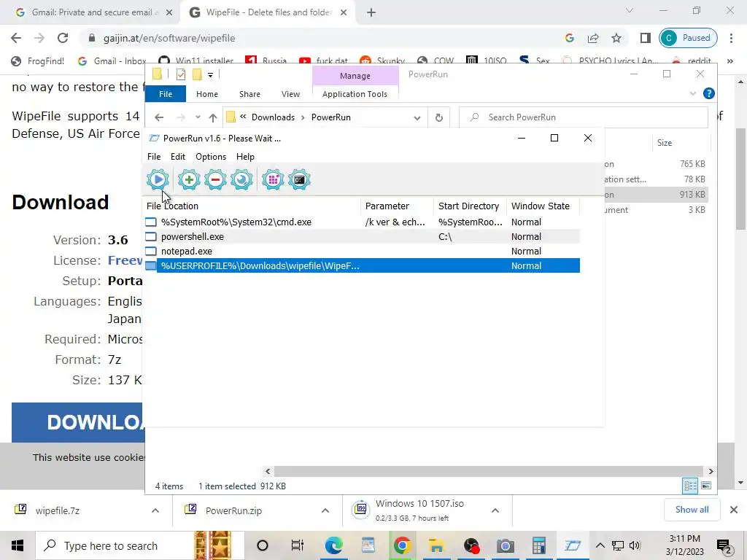
Task: Click Show all downloads
Action: pyautogui.click(x=692, y=510)
